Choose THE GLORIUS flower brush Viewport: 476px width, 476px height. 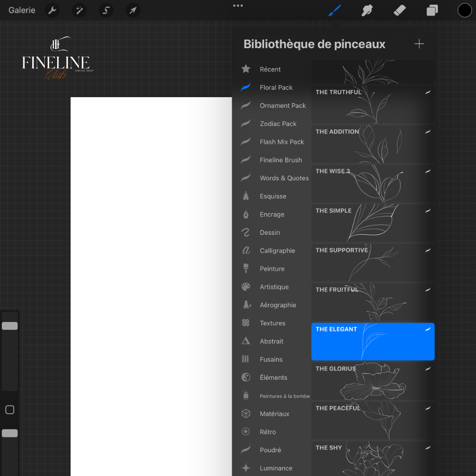pyautogui.click(x=373, y=381)
